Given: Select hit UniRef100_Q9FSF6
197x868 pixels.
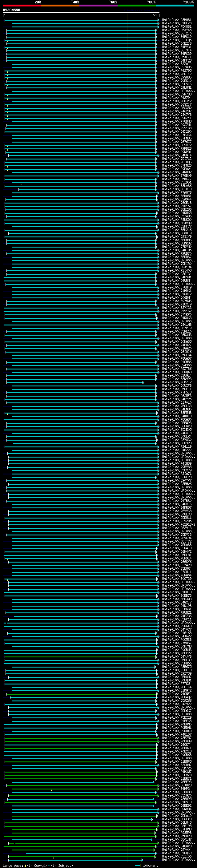Looking at the screenshot, I should click(x=177, y=84).
